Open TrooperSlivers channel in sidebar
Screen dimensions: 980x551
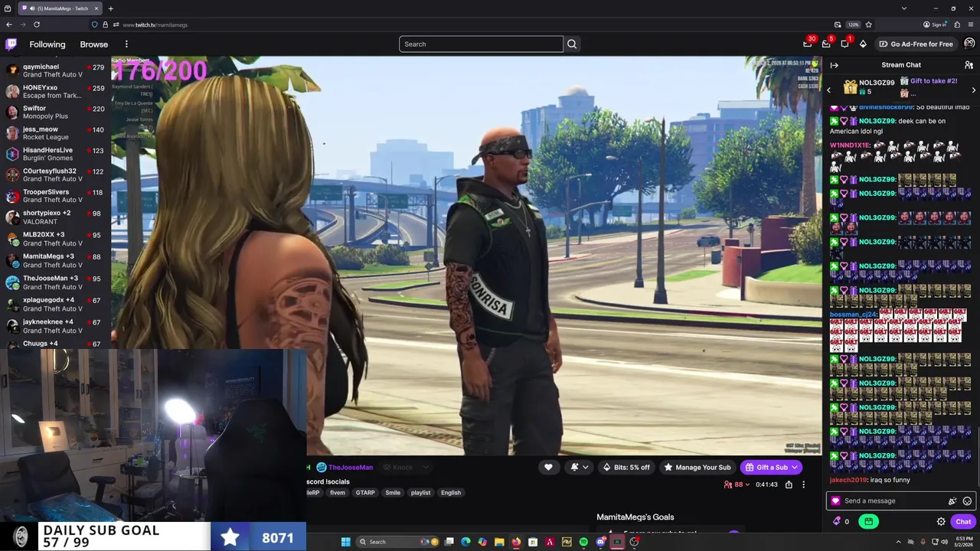(x=55, y=196)
